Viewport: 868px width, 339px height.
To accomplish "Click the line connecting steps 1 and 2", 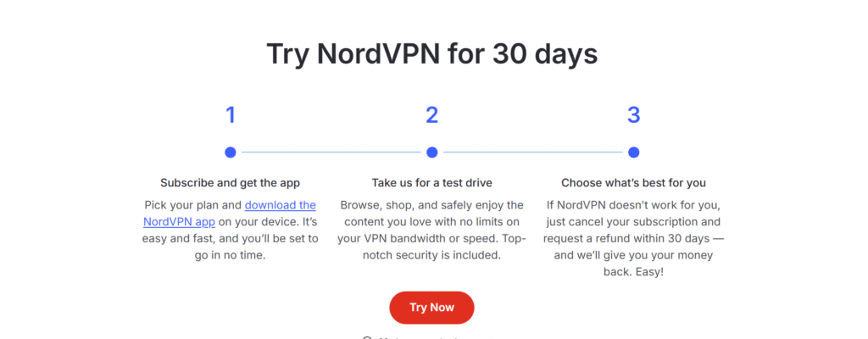I will click(x=331, y=153).
